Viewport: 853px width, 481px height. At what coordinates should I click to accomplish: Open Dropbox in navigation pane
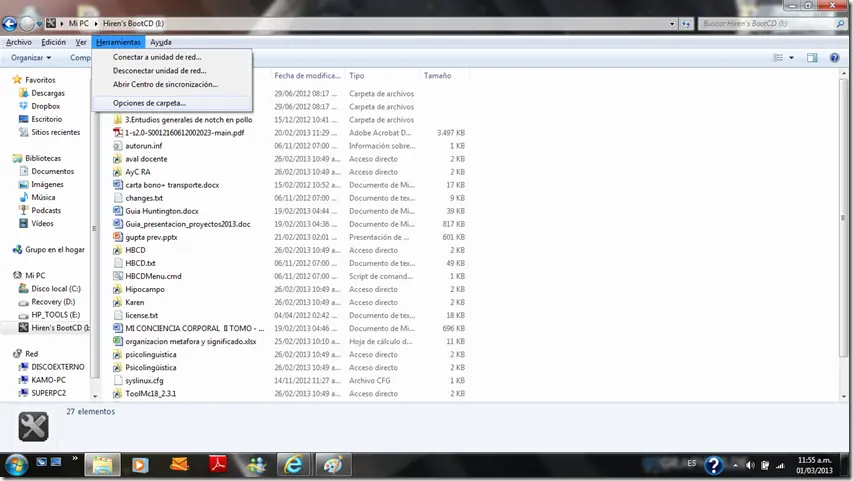pyautogui.click(x=45, y=106)
